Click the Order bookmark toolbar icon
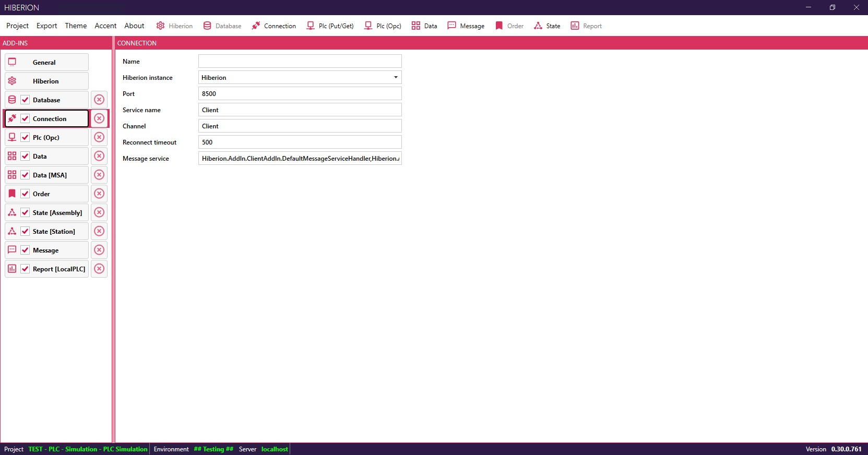This screenshot has width=868, height=455. [x=499, y=26]
